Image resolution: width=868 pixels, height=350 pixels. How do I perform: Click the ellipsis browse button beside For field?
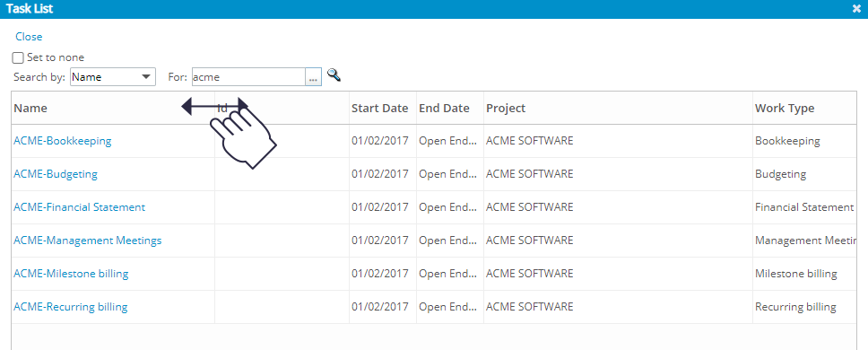point(313,77)
